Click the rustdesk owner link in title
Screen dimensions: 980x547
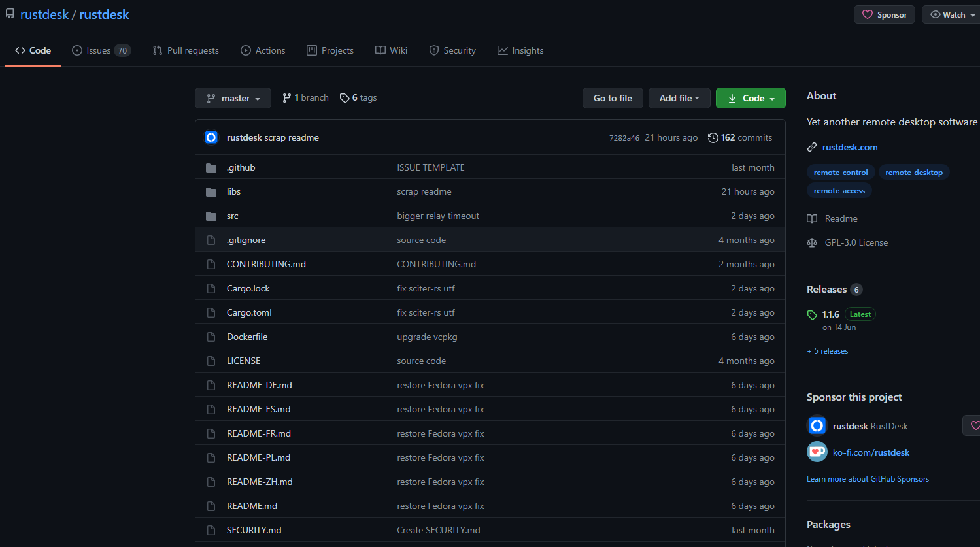44,14
